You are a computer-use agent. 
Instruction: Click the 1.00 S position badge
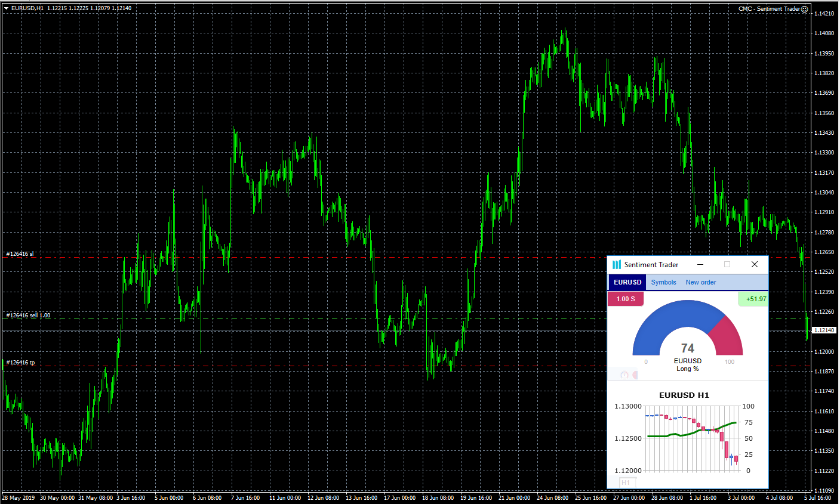[626, 299]
